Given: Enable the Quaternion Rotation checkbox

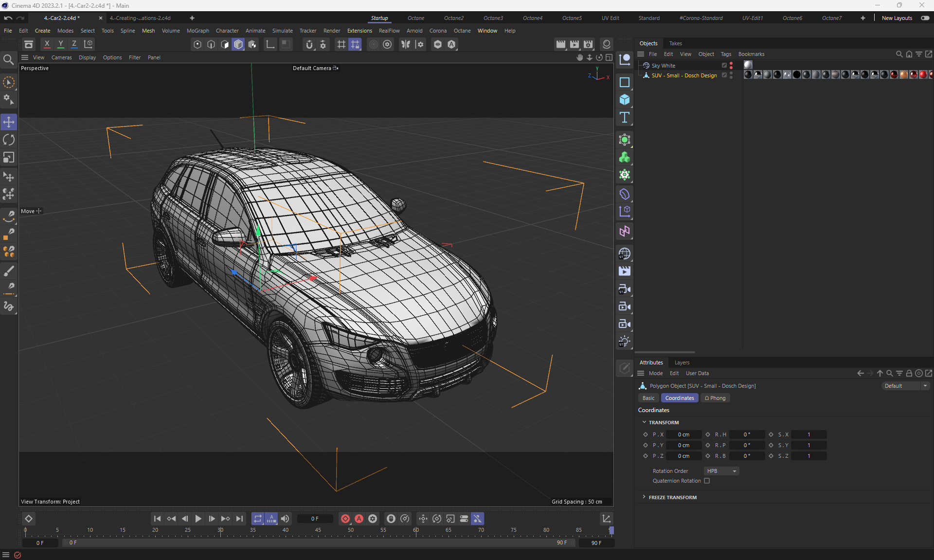Looking at the screenshot, I should [x=707, y=481].
